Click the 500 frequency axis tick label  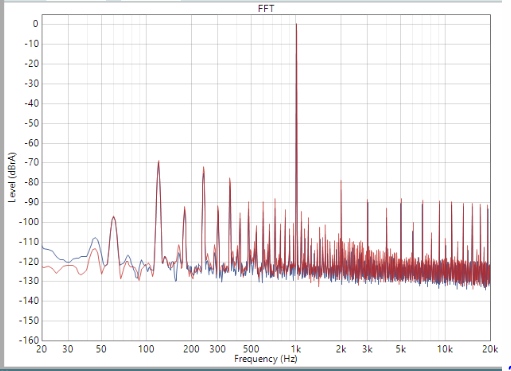[251, 349]
